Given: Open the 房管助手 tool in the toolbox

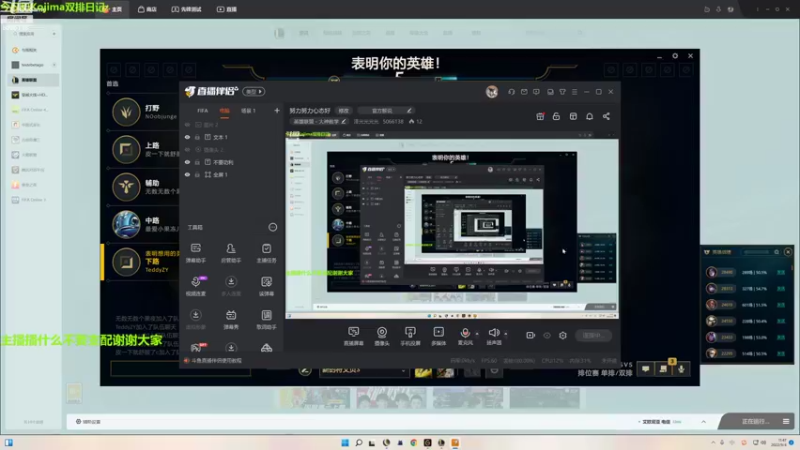Looking at the screenshot, I should pyautogui.click(x=231, y=252).
